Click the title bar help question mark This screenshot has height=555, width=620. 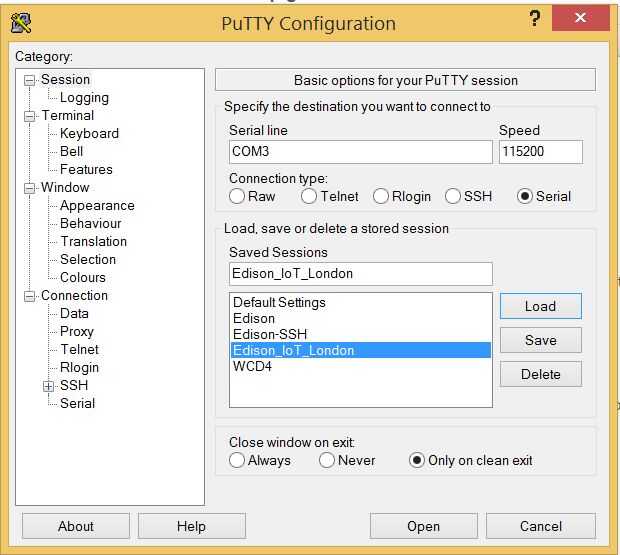coord(535,19)
